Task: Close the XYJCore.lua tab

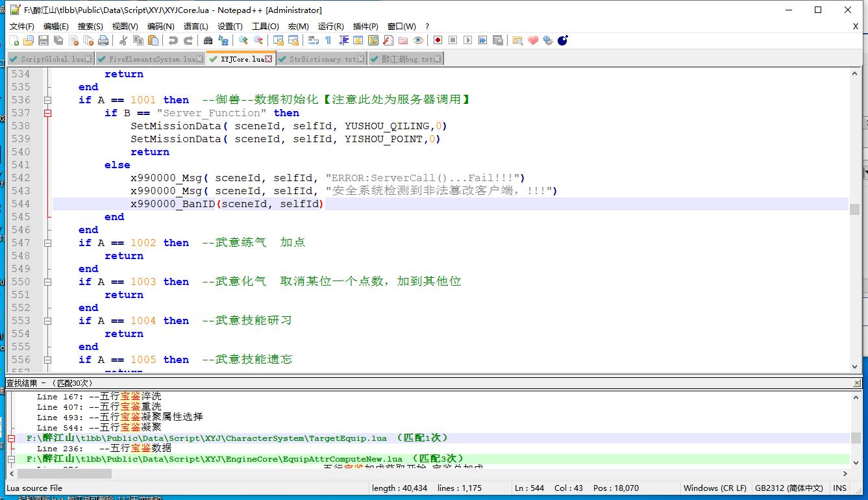Action: pyautogui.click(x=269, y=59)
